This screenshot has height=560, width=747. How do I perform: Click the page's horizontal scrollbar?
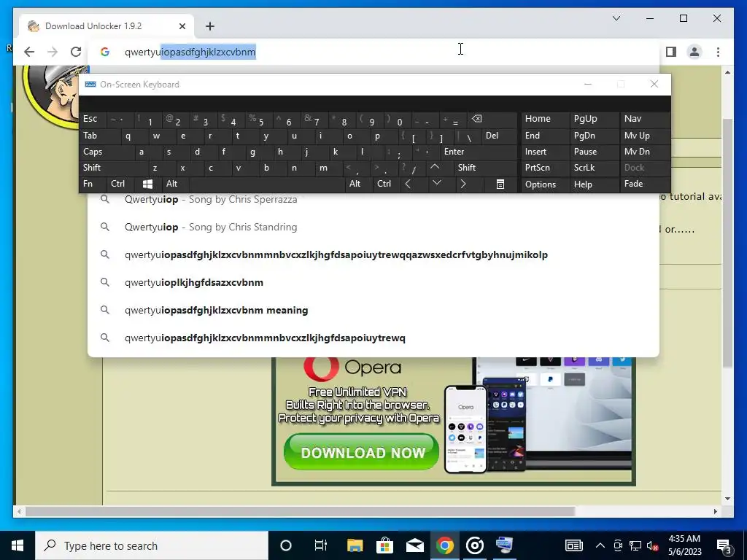(300, 511)
